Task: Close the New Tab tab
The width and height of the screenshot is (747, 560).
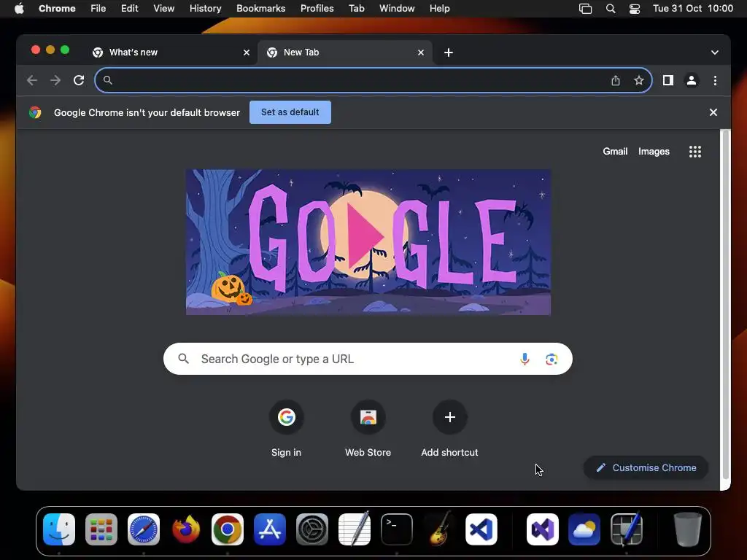Action: pos(421,52)
